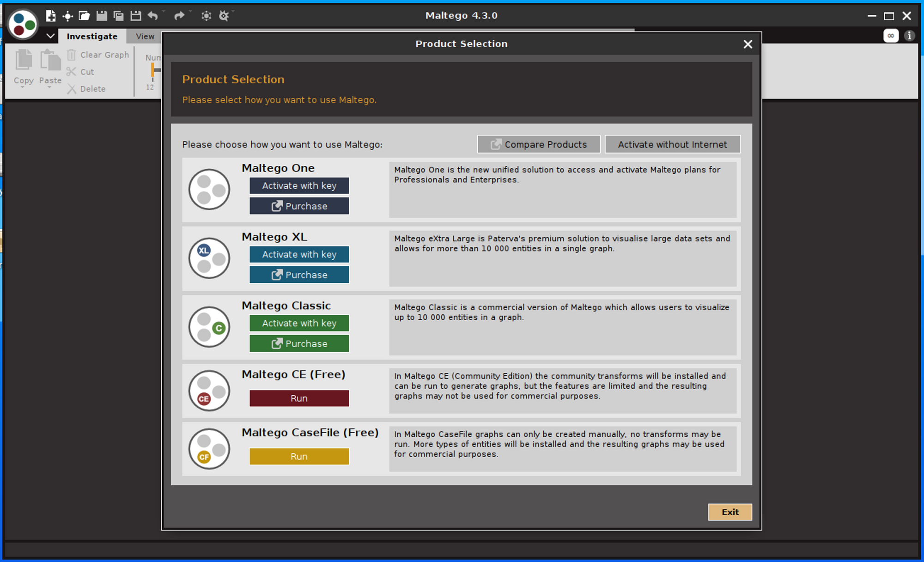Viewport: 924px width, 562px height.
Task: Click the Maltego Classic product icon
Action: coord(211,326)
